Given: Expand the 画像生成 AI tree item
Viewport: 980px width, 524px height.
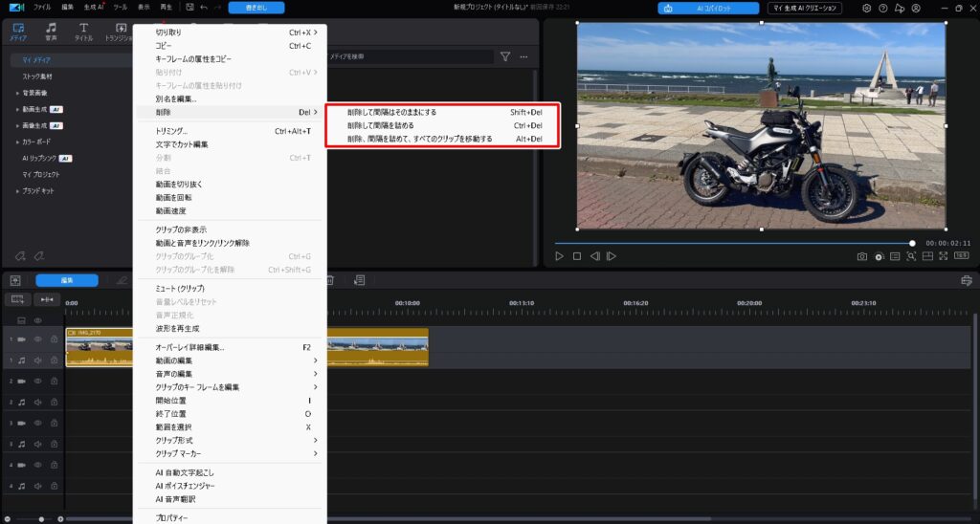Looking at the screenshot, I should [17, 125].
